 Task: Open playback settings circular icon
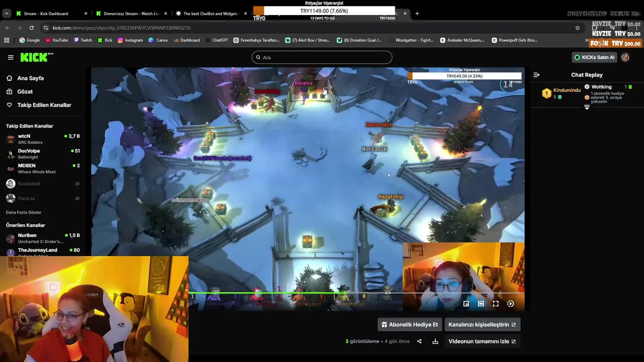511,304
